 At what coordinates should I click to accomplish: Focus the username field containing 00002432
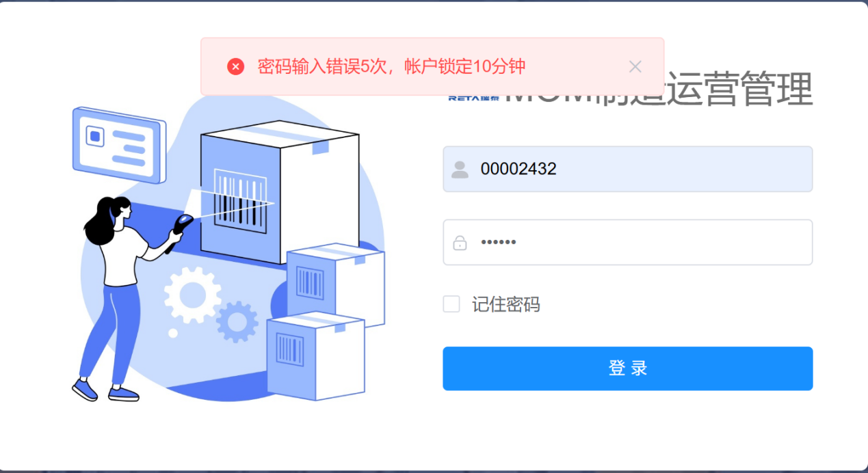[x=628, y=169]
